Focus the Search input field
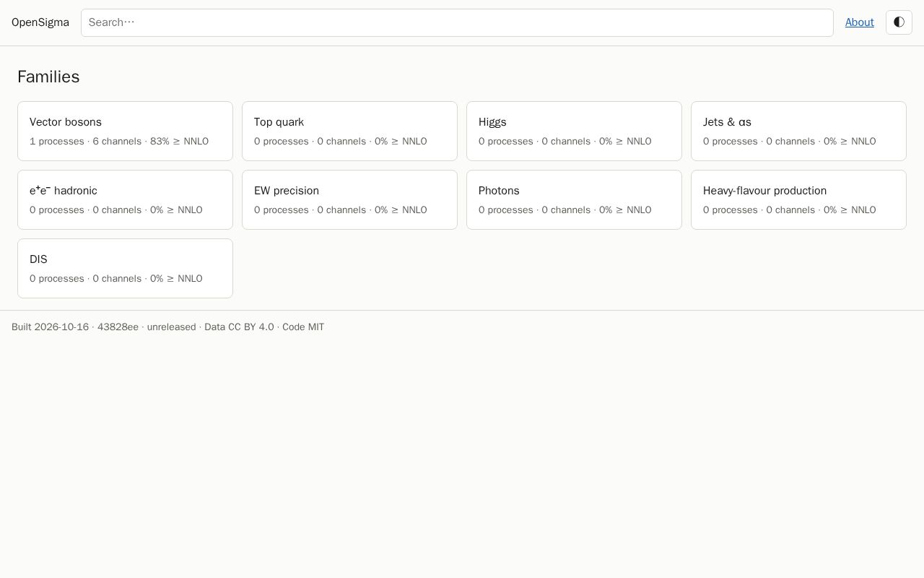 tap(457, 22)
